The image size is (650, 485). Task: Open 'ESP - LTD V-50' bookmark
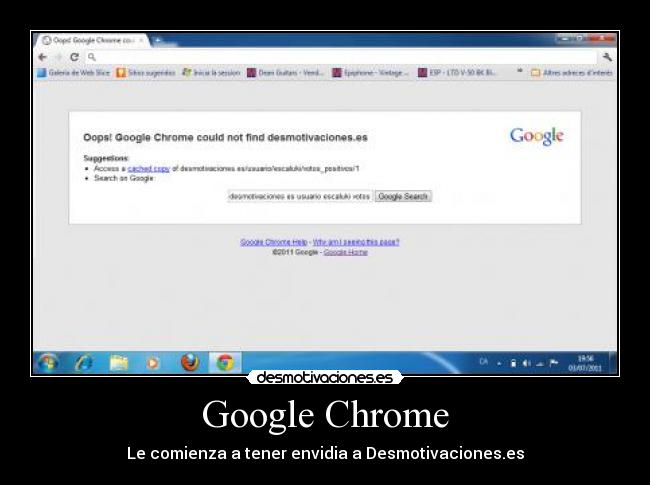pos(457,73)
